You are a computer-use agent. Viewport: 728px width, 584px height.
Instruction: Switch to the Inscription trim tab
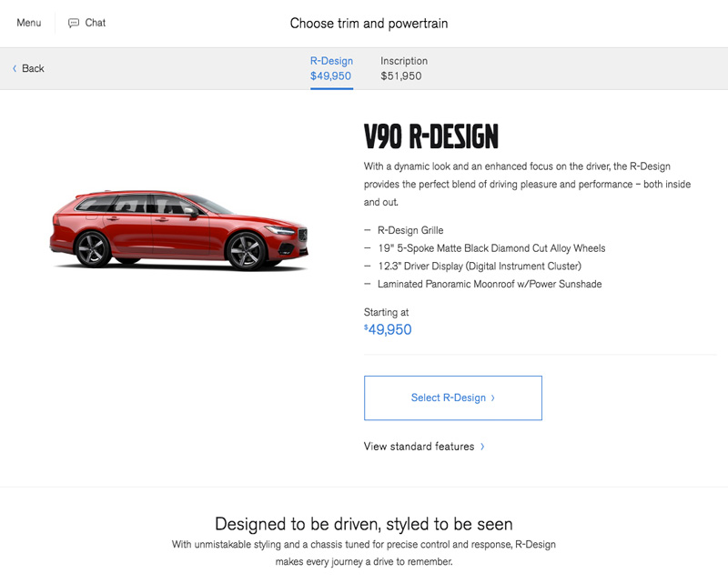pos(403,68)
